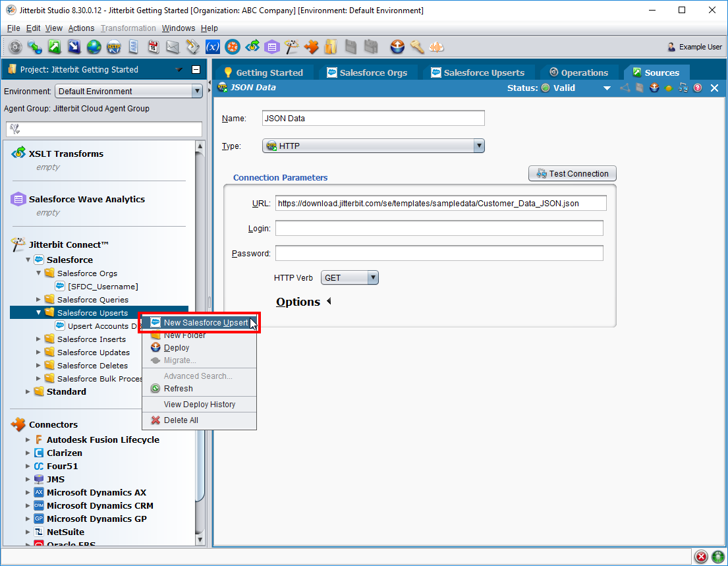Click the Email Messages envelope icon
The width and height of the screenshot is (728, 566).
point(173,47)
